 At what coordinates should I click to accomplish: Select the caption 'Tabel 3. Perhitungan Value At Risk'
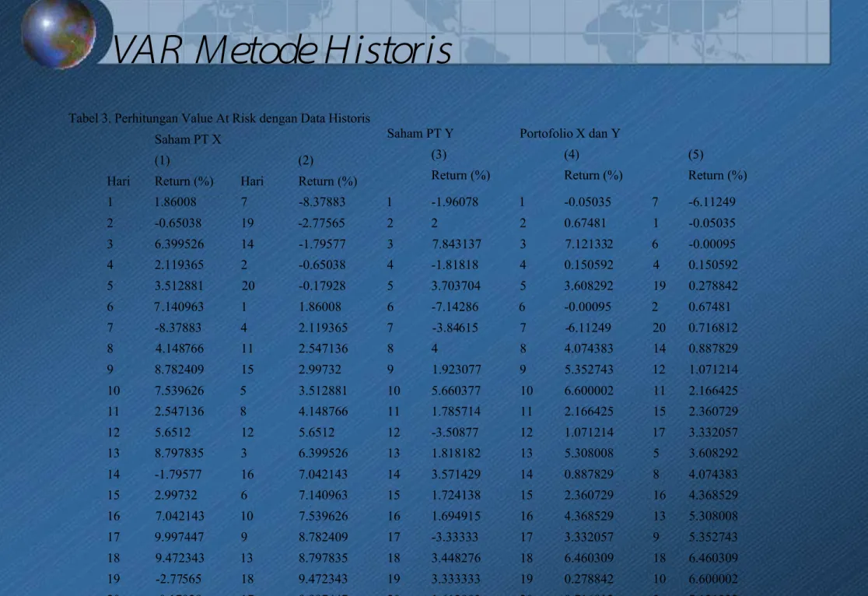click(163, 118)
